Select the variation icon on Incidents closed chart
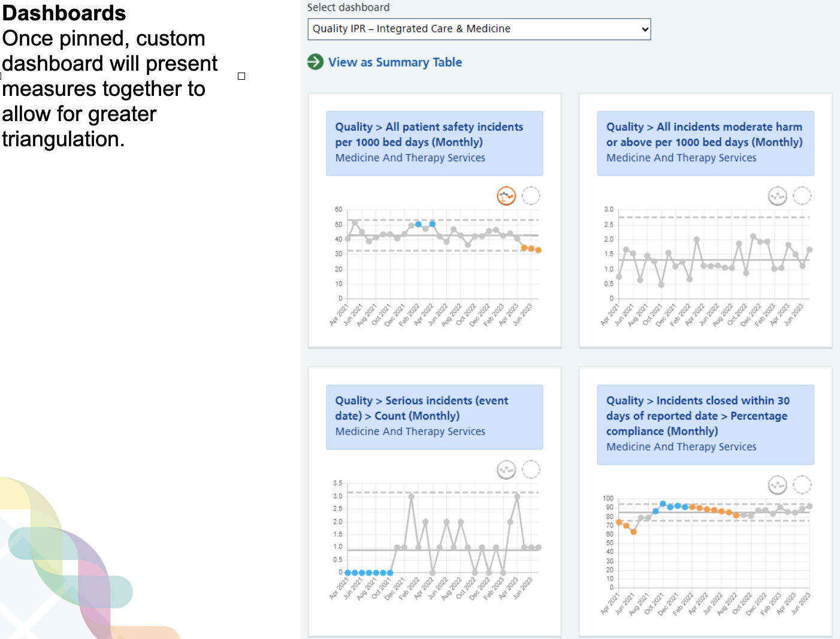840x639 pixels. click(x=778, y=486)
